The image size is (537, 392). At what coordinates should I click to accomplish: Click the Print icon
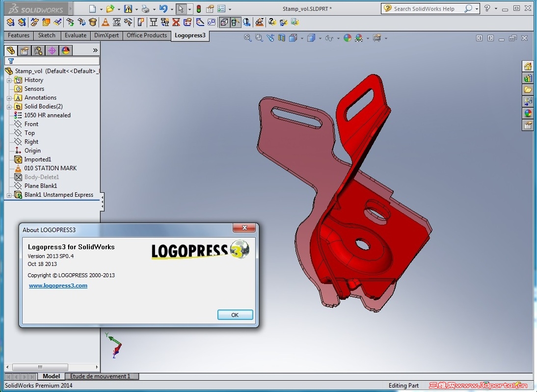pyautogui.click(x=146, y=8)
